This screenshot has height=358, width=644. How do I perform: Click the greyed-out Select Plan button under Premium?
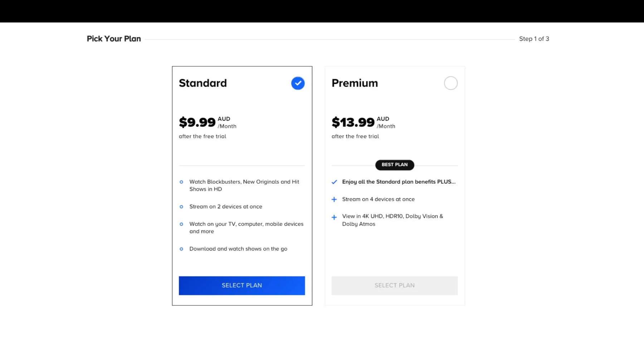(x=394, y=286)
